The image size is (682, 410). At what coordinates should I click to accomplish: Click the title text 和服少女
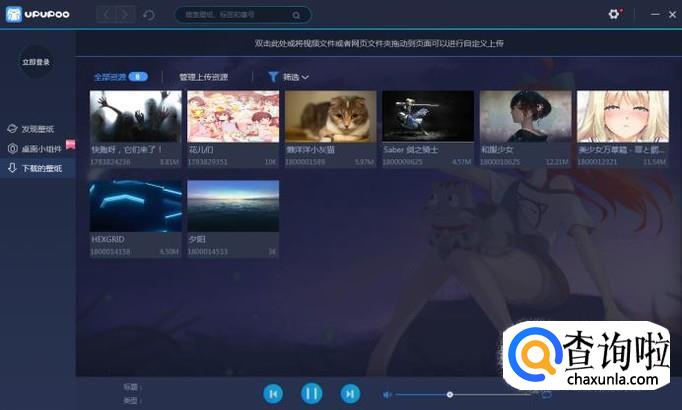click(497, 150)
